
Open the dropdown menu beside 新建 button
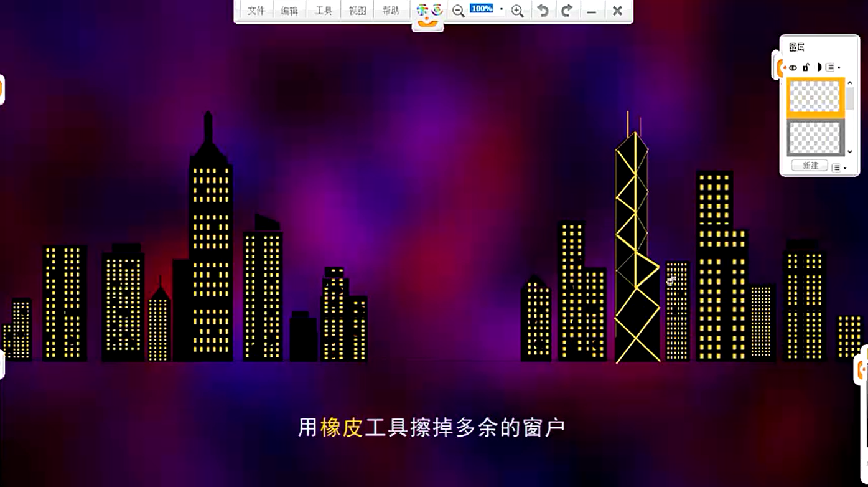[x=838, y=168]
